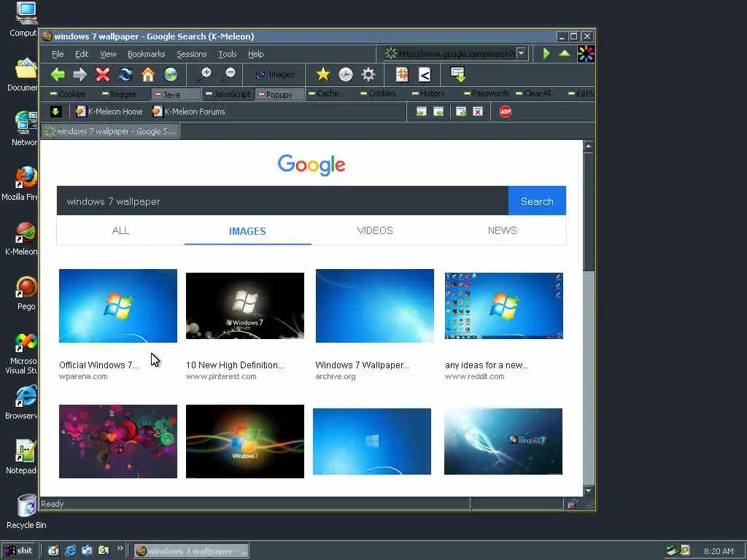This screenshot has width=747, height=560.
Task: Open the K-Meleon Home bookmark
Action: [x=109, y=112]
